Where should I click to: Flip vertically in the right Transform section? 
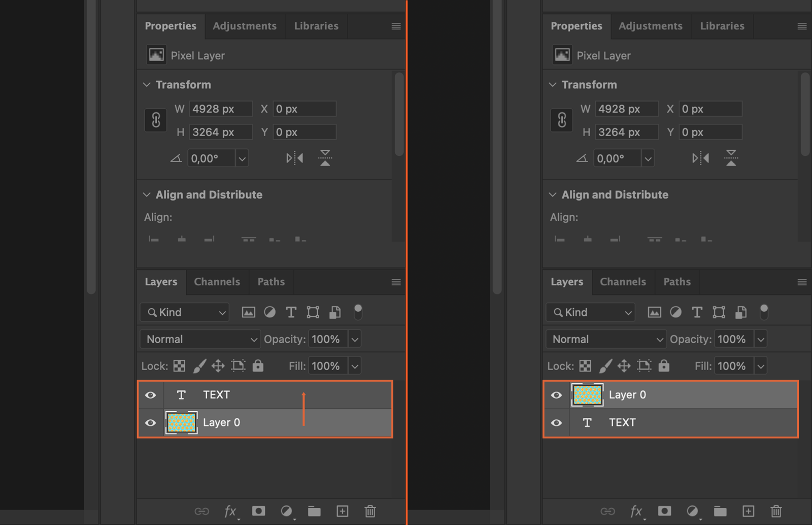tap(731, 158)
